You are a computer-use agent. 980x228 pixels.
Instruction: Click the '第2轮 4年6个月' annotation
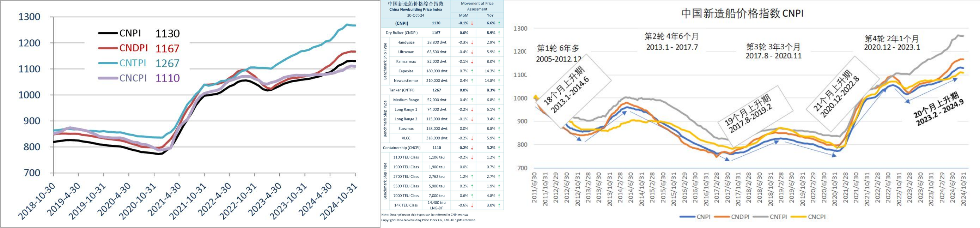[672, 37]
